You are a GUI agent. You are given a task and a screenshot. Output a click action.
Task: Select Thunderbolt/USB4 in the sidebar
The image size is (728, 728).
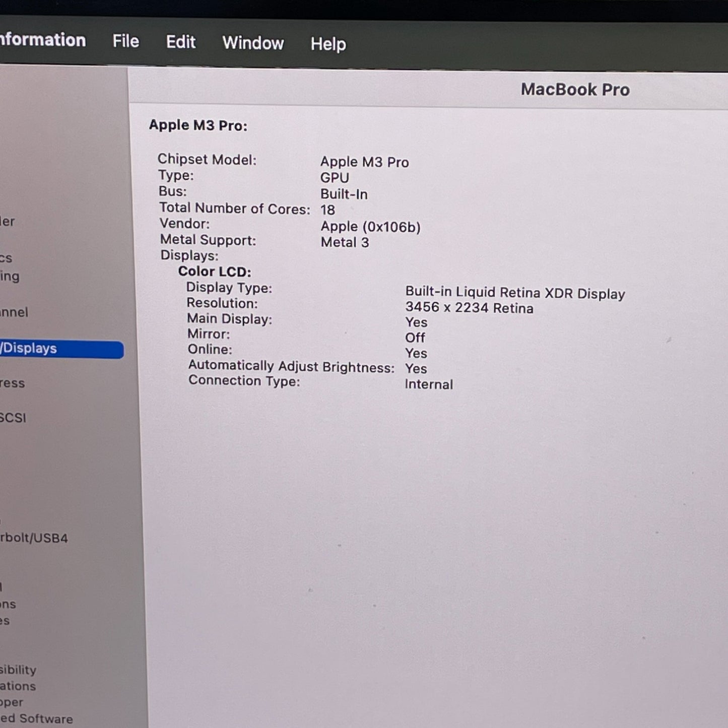pyautogui.click(x=34, y=538)
